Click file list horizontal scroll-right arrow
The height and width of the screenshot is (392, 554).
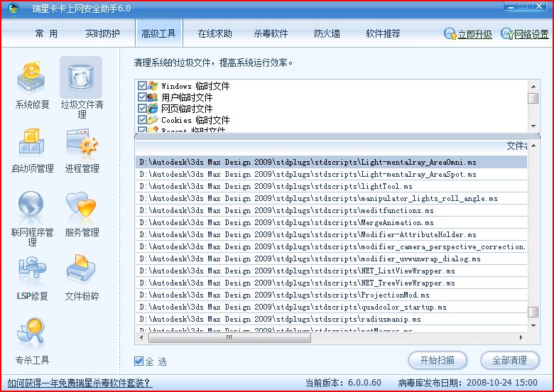tap(521, 337)
